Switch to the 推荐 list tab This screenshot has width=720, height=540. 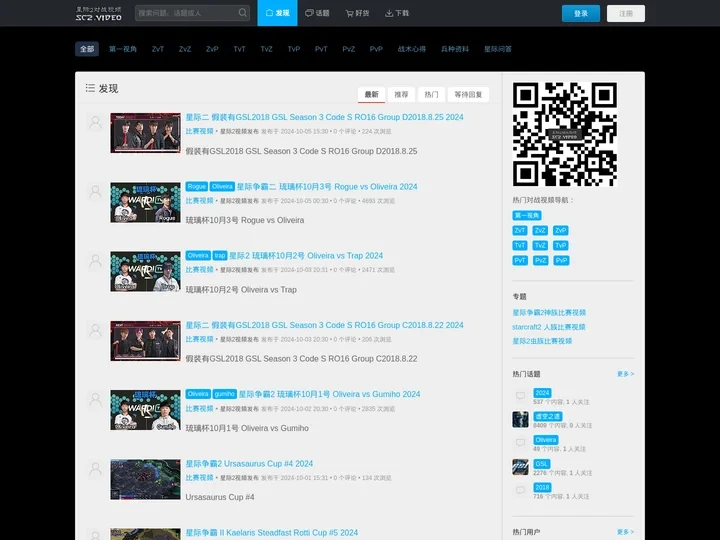(x=401, y=94)
